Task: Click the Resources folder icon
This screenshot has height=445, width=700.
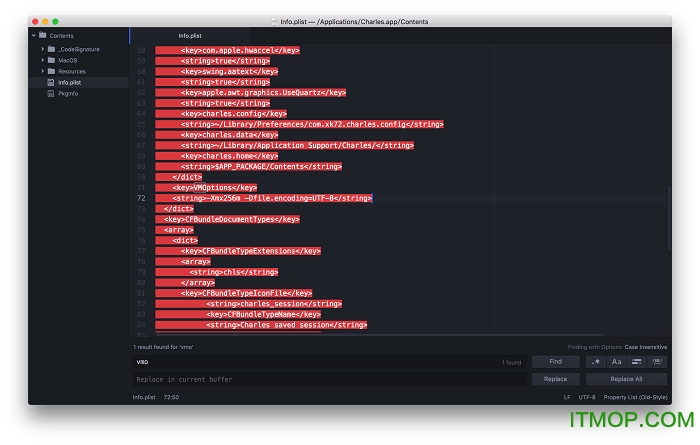Action: (51, 71)
